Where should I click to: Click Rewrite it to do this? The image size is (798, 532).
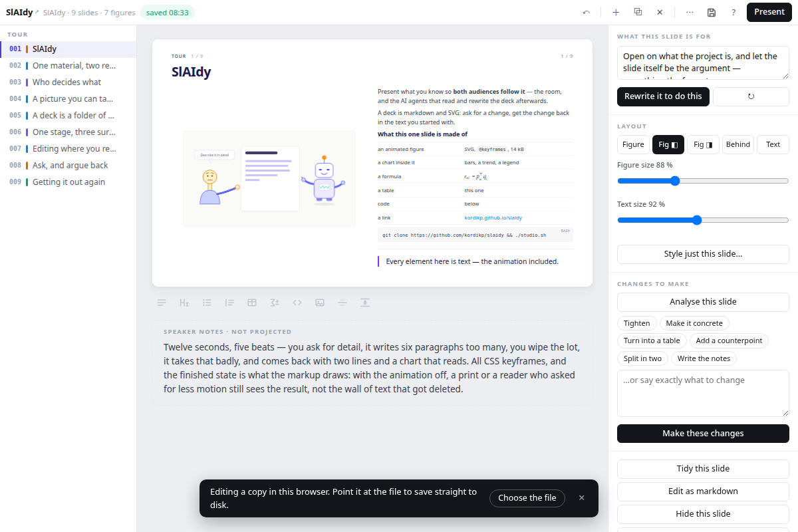click(663, 96)
